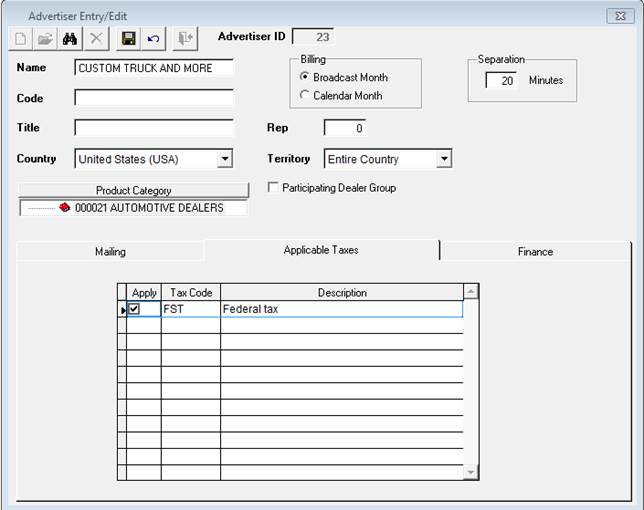
Task: Click the Undo arrow toolbar icon
Action: (153, 38)
